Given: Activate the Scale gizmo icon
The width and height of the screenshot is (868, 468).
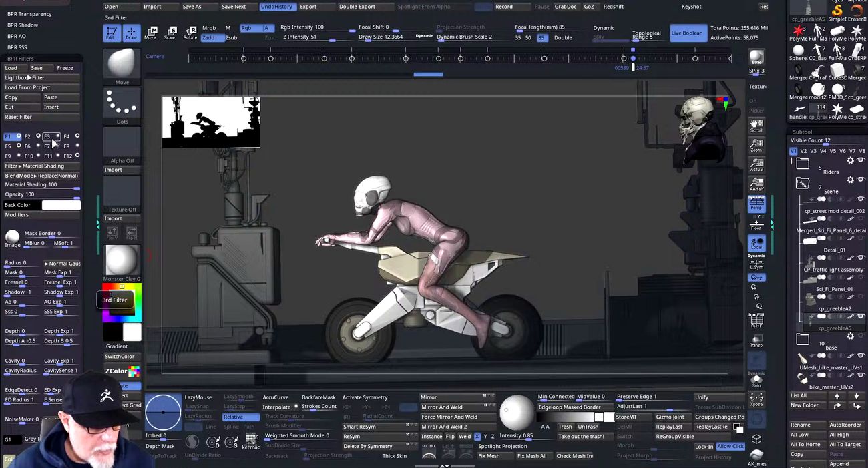Looking at the screenshot, I should [170, 33].
